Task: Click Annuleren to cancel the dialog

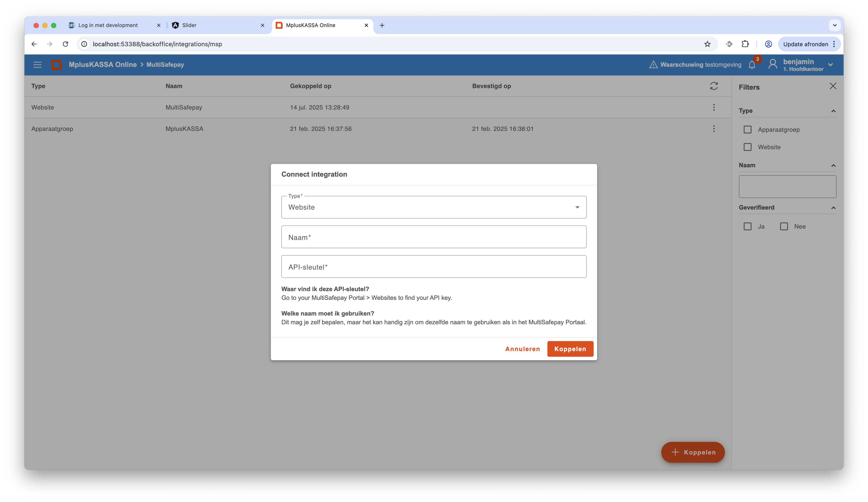Action: tap(523, 349)
